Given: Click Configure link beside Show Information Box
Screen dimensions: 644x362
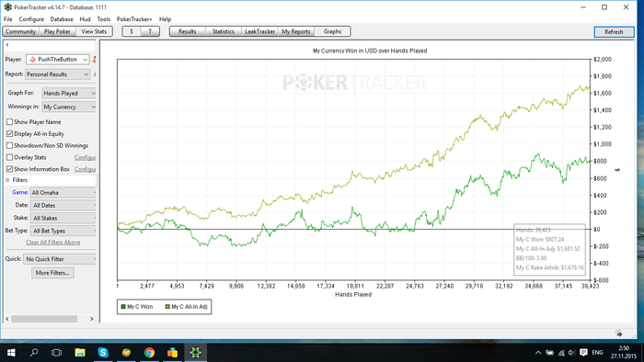Looking at the screenshot, I should [85, 169].
